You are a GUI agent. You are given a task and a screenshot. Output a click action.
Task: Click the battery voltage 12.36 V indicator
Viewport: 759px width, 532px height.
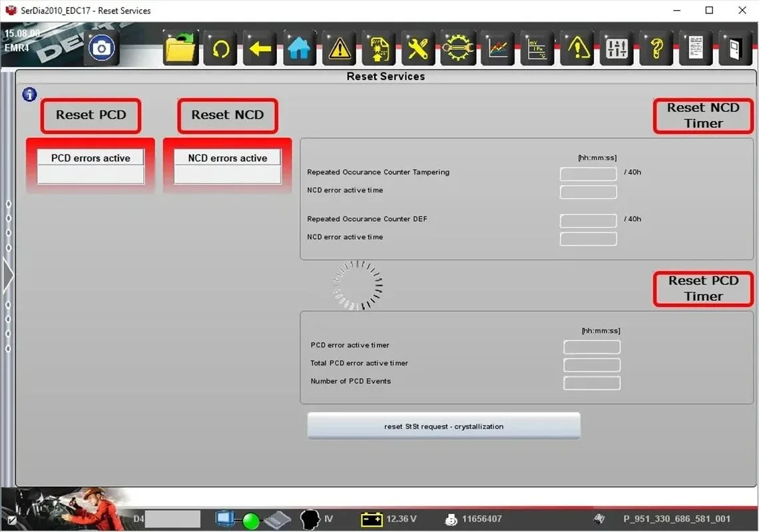pos(389,519)
